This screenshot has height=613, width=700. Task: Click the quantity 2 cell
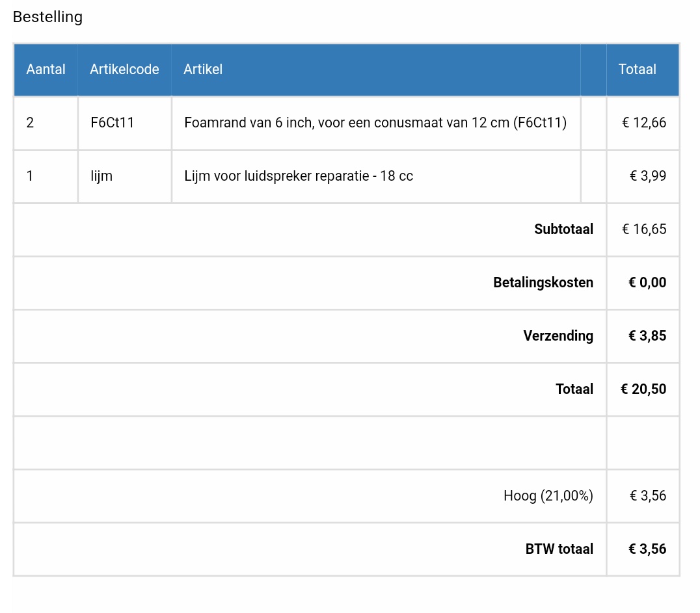point(30,123)
